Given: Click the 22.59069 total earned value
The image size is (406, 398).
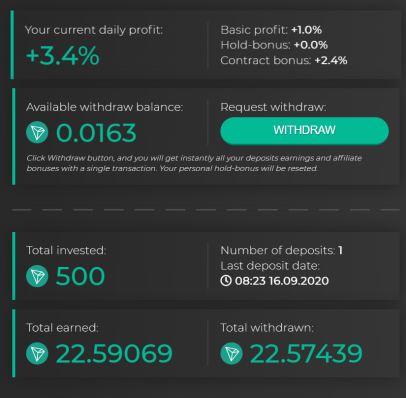Looking at the screenshot, I should tap(114, 353).
